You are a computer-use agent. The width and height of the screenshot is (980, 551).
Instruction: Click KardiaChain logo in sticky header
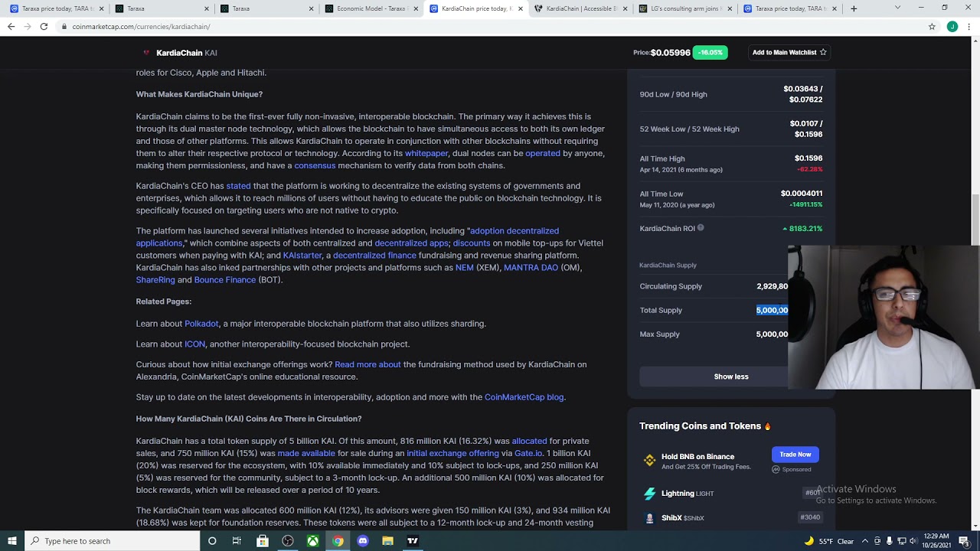click(146, 53)
